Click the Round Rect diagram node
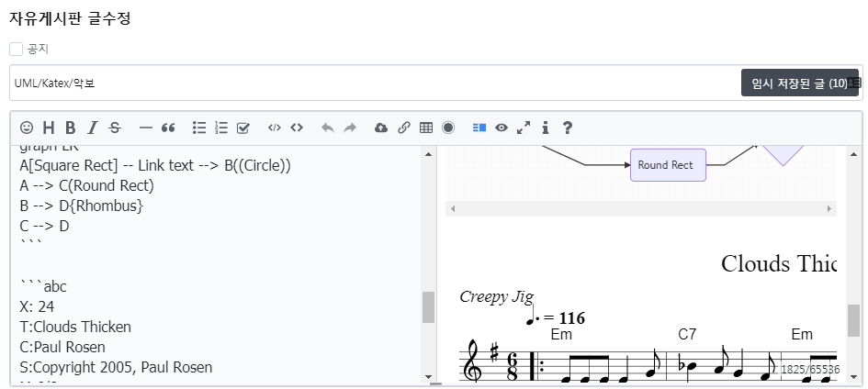 pyautogui.click(x=668, y=165)
